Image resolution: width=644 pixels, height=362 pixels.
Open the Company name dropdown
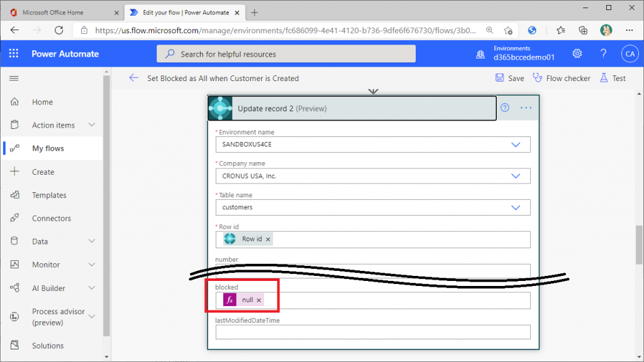pyautogui.click(x=516, y=176)
